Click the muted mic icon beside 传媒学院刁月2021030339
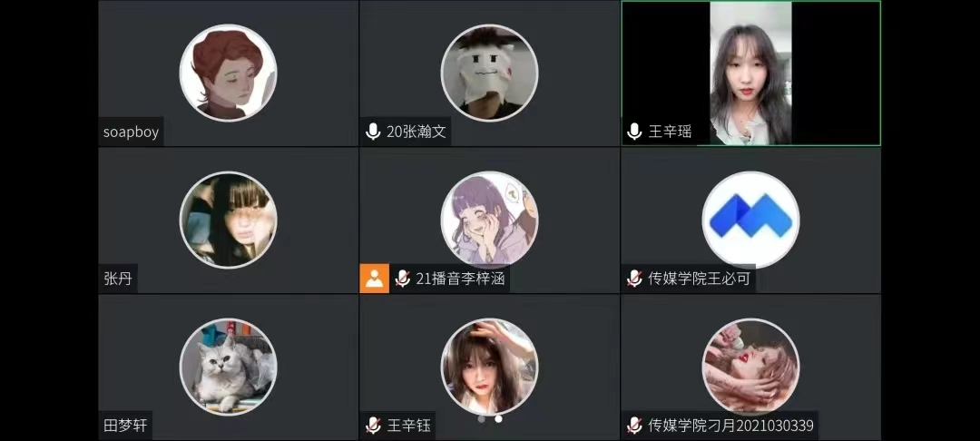The height and width of the screenshot is (441, 980). coord(634,426)
